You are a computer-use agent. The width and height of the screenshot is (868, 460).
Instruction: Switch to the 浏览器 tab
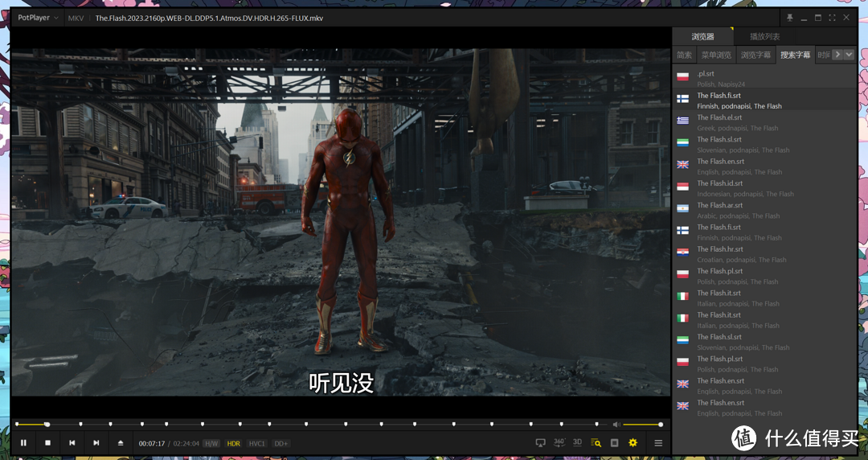coord(702,36)
